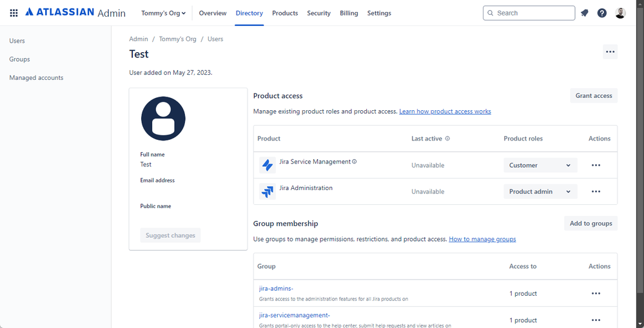644x328 pixels.
Task: Open the Billing tab
Action: click(349, 13)
